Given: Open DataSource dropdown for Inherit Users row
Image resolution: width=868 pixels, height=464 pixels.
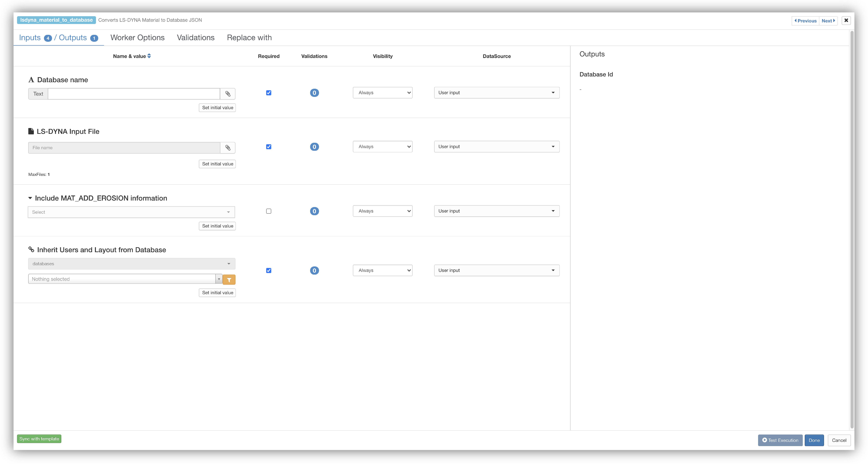Looking at the screenshot, I should 497,271.
